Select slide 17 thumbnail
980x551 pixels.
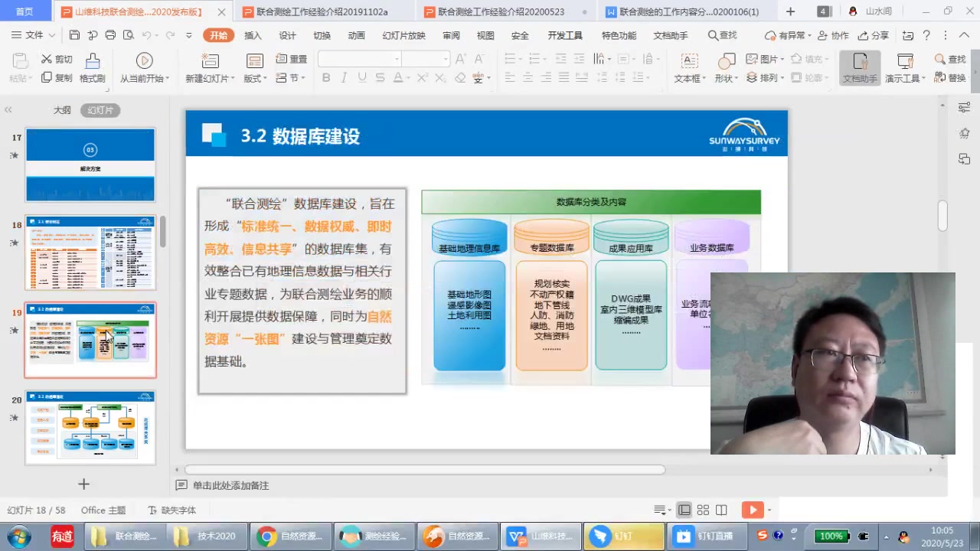tap(90, 165)
